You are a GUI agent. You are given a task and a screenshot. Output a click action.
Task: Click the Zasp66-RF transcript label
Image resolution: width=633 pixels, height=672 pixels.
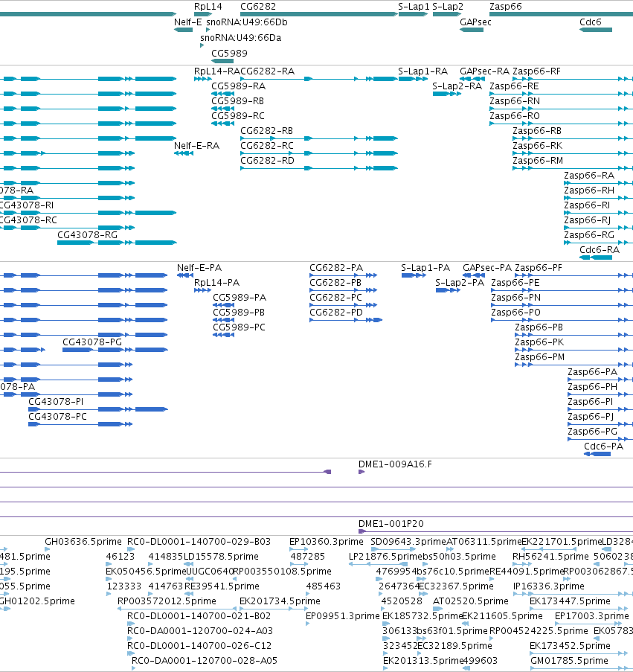pos(536,71)
